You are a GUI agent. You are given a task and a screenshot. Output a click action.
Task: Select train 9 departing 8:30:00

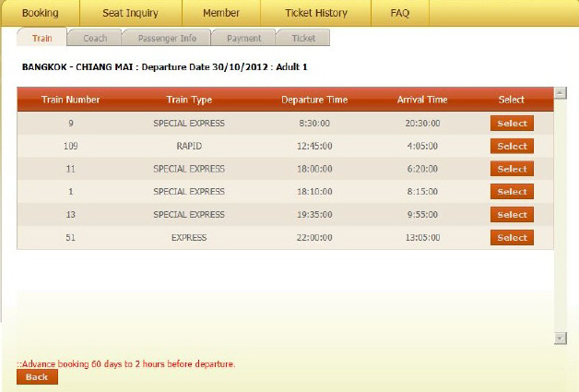[512, 124]
